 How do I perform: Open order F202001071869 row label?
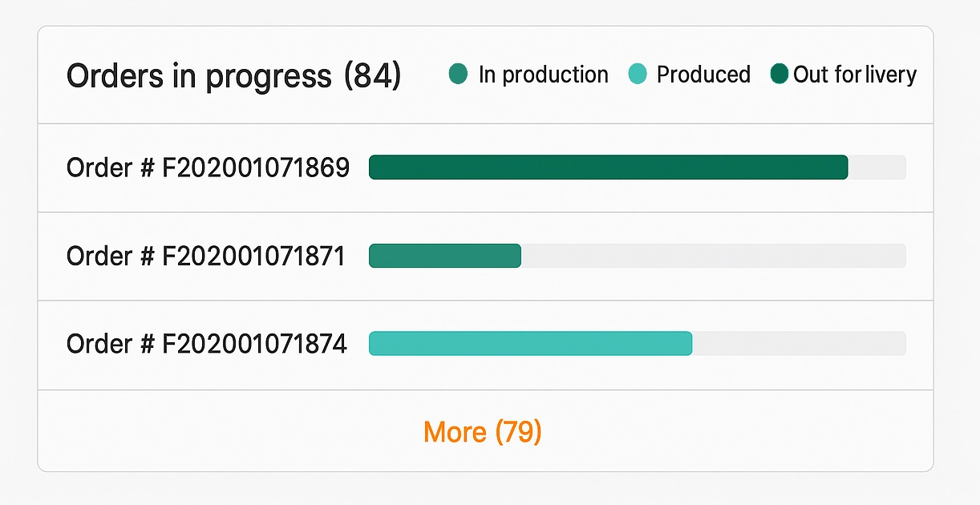click(208, 168)
